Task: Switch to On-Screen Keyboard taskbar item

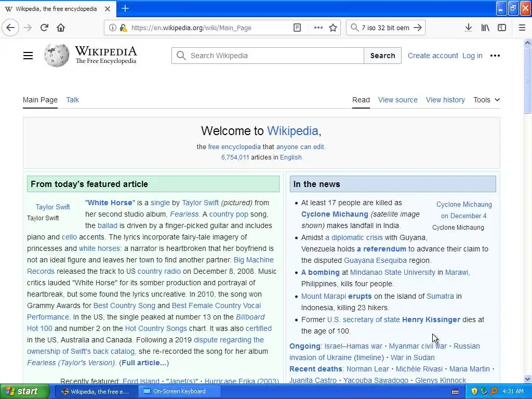Action: tap(179, 391)
